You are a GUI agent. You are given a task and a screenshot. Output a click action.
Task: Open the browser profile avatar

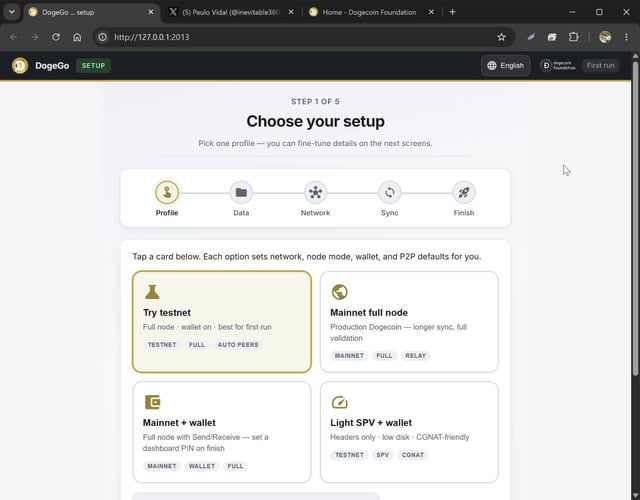(x=605, y=37)
